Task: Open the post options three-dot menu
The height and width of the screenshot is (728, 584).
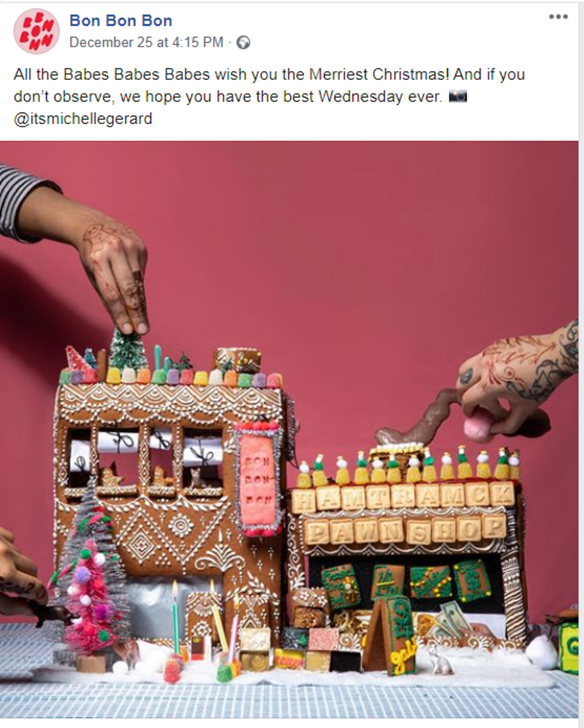Action: pos(558,17)
